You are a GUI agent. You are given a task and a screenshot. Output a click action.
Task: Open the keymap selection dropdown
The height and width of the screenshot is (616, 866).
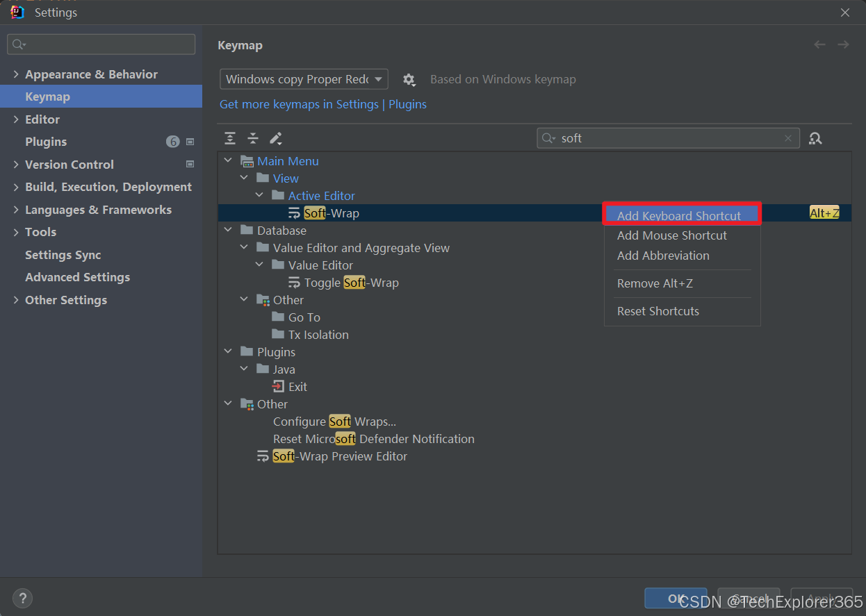[x=304, y=79]
